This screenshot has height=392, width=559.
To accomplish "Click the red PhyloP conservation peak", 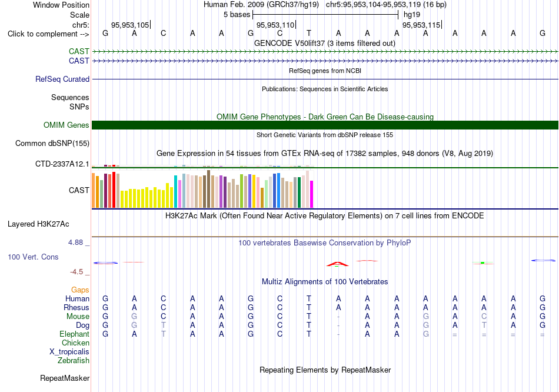I will click(x=338, y=264).
